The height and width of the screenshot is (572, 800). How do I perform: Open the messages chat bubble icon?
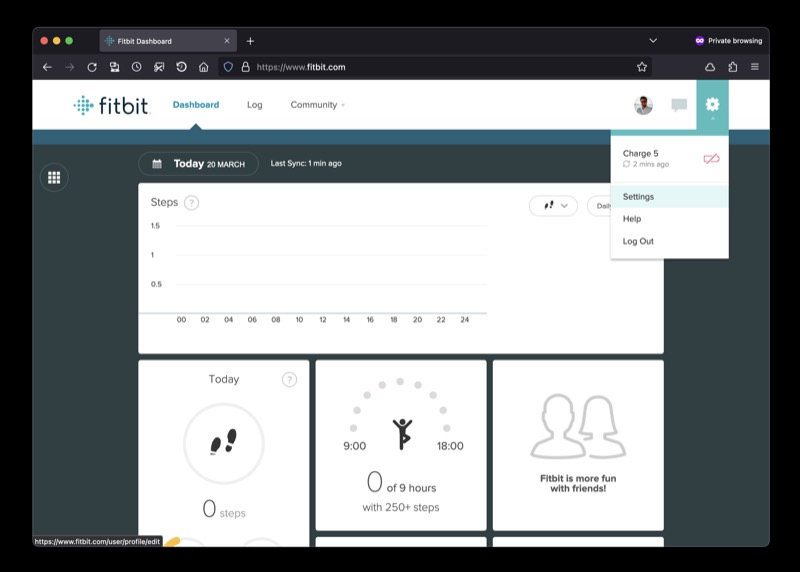pos(679,105)
